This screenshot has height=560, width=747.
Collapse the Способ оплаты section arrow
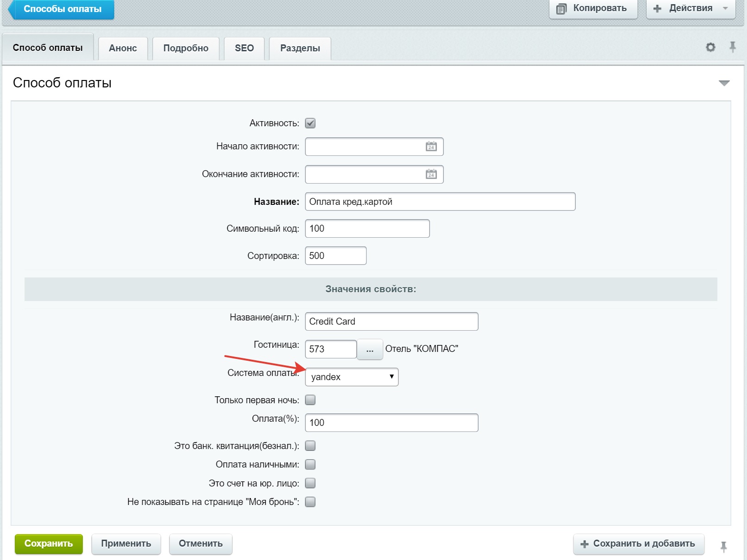tap(724, 83)
